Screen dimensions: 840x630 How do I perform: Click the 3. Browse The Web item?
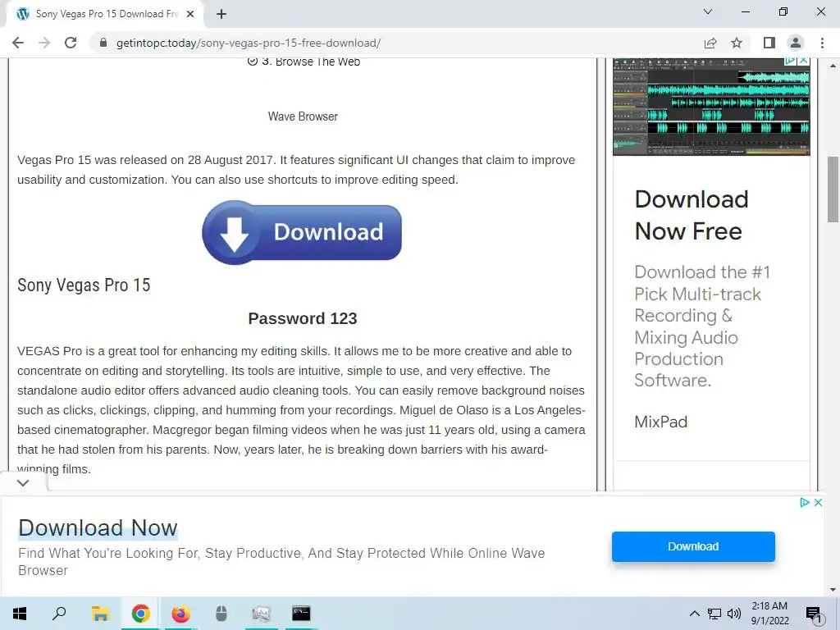(304, 62)
